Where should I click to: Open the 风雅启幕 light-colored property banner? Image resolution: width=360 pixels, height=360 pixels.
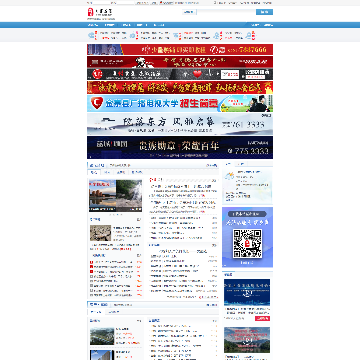point(180,124)
